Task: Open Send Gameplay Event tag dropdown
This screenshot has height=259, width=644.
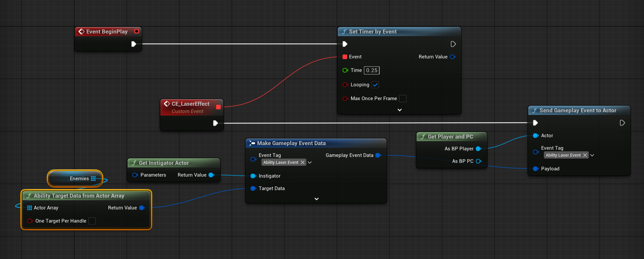Action: tap(592, 155)
